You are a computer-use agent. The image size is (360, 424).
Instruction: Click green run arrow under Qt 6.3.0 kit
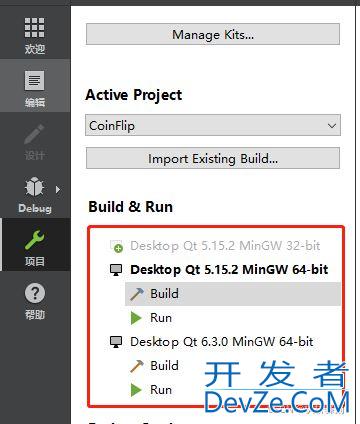(136, 390)
